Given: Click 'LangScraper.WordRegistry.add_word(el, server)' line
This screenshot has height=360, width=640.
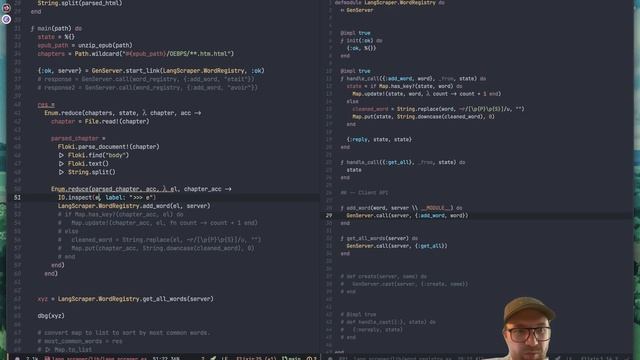Looking at the screenshot, I should [x=134, y=206].
